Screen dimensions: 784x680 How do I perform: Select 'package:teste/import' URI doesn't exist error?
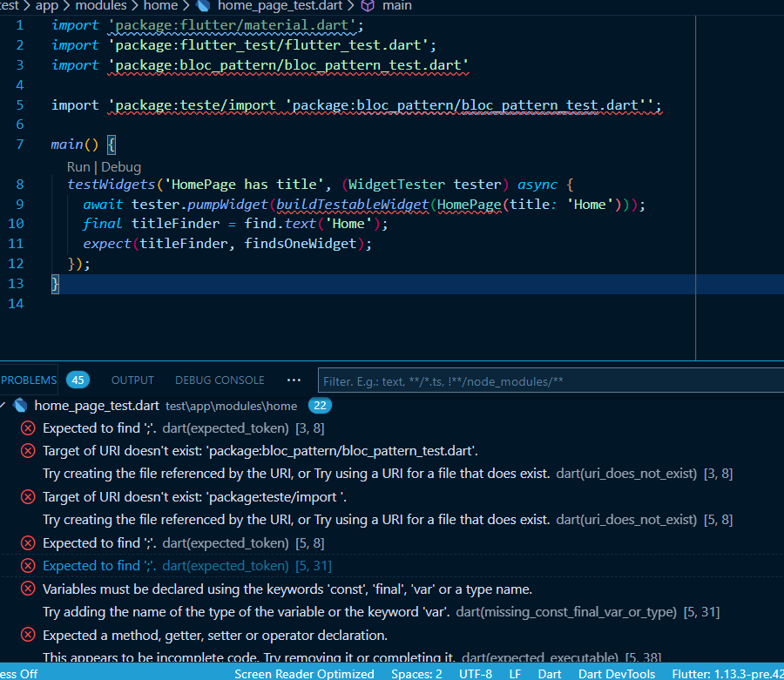[194, 497]
